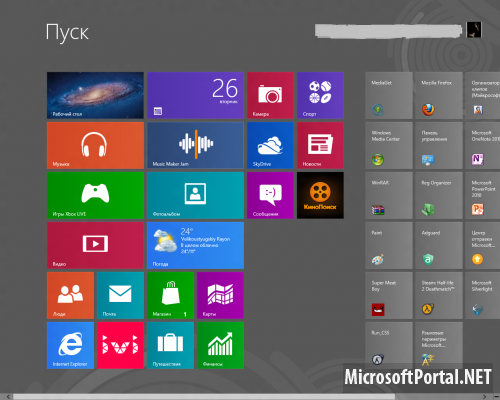Launch the Microsoft PowerPoint 2010 tile
The height and width of the screenshot is (400, 500).
[483, 195]
